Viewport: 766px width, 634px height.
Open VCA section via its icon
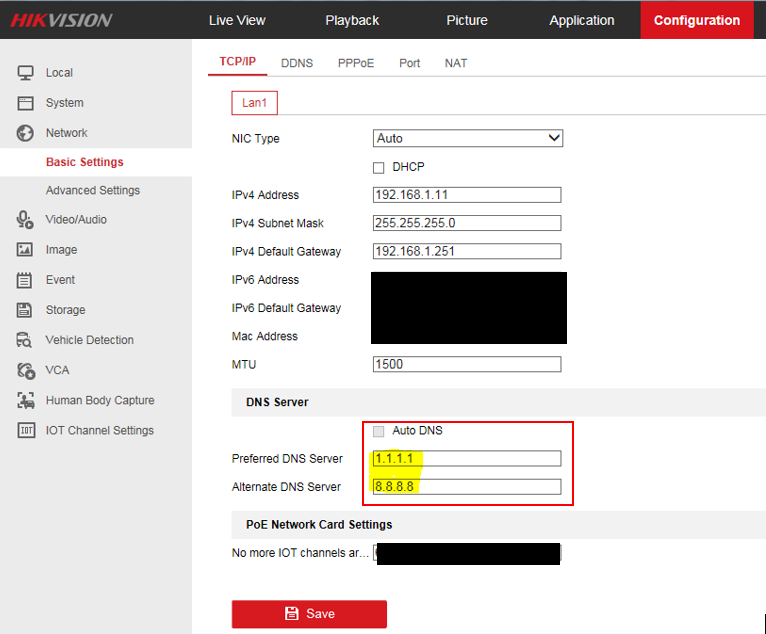pos(26,370)
